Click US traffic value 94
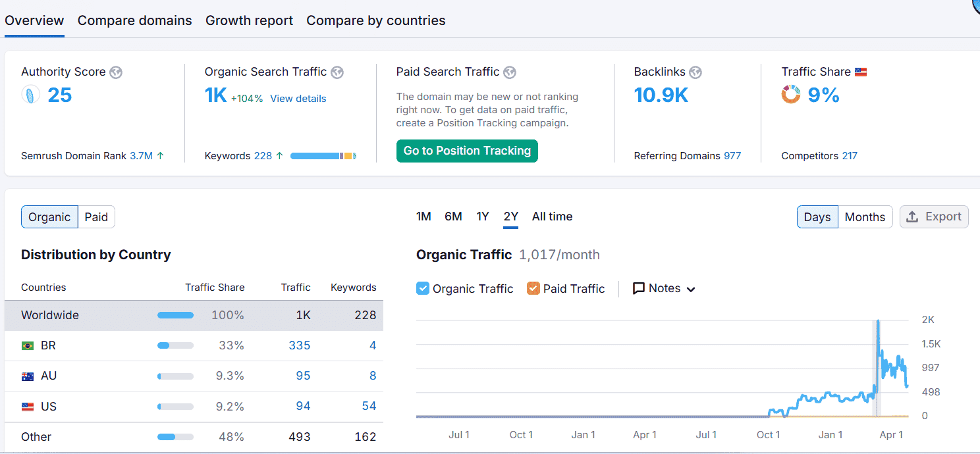980x454 pixels. tap(303, 407)
